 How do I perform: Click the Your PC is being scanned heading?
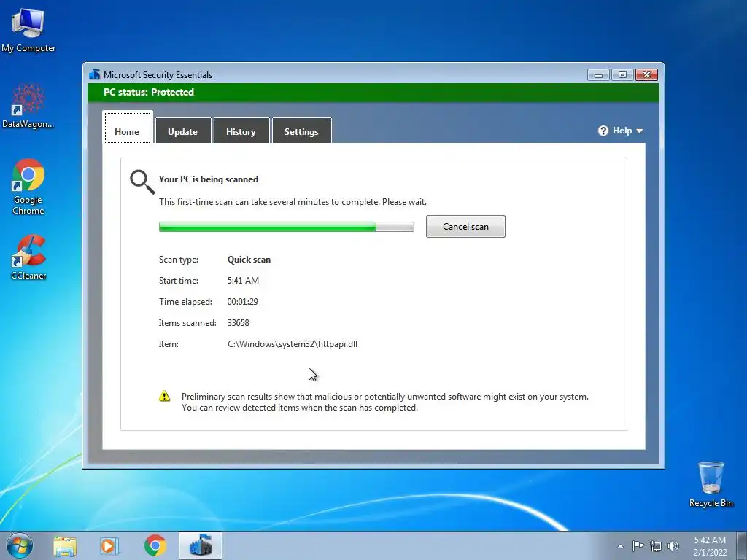coord(208,179)
